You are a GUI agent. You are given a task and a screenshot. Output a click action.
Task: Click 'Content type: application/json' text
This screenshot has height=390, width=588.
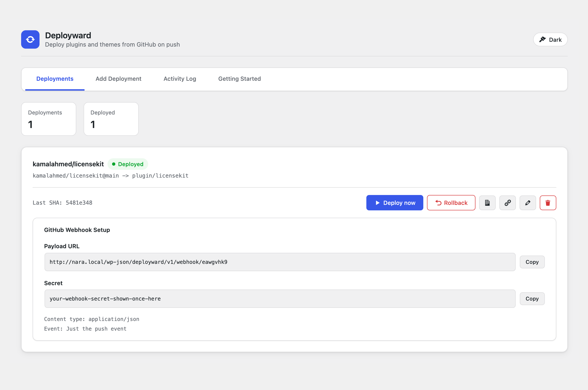[x=92, y=319]
